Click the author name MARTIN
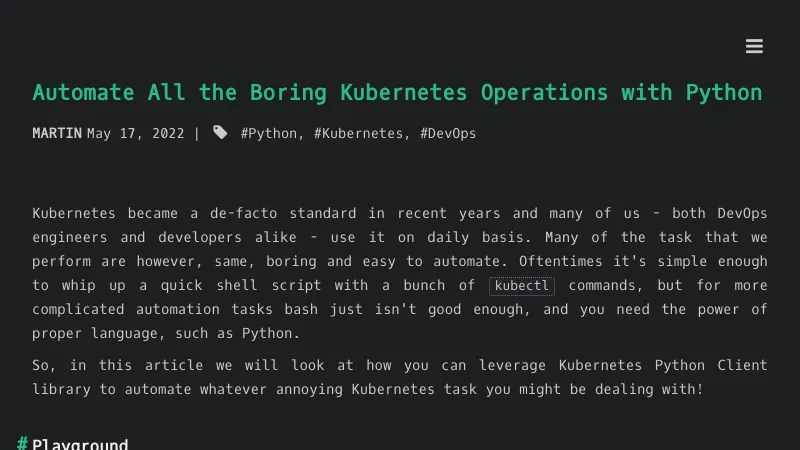Screen dimensions: 800x450 (57, 133)
